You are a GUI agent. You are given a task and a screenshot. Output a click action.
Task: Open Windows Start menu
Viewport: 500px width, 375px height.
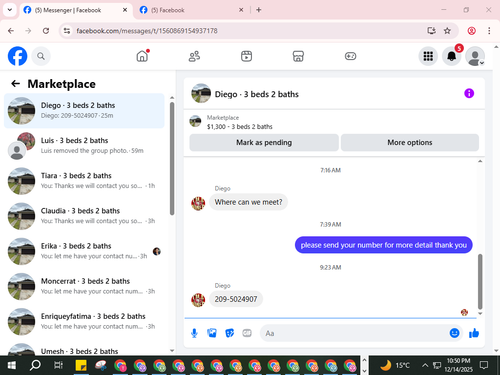pos(11,365)
